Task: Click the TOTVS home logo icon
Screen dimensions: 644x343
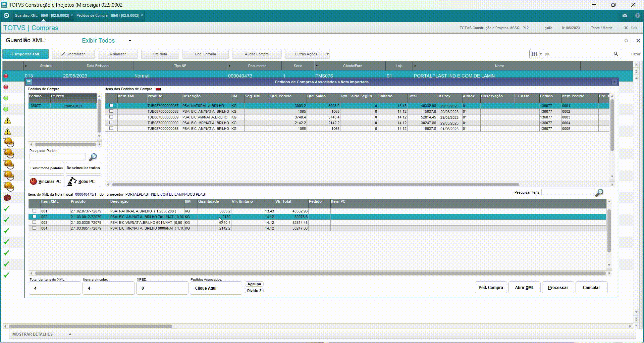Action: coord(6,15)
